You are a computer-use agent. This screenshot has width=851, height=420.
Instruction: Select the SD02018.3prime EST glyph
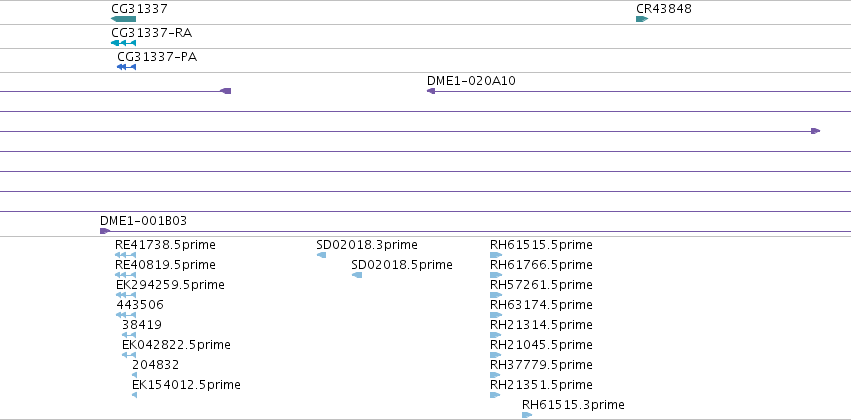321,255
